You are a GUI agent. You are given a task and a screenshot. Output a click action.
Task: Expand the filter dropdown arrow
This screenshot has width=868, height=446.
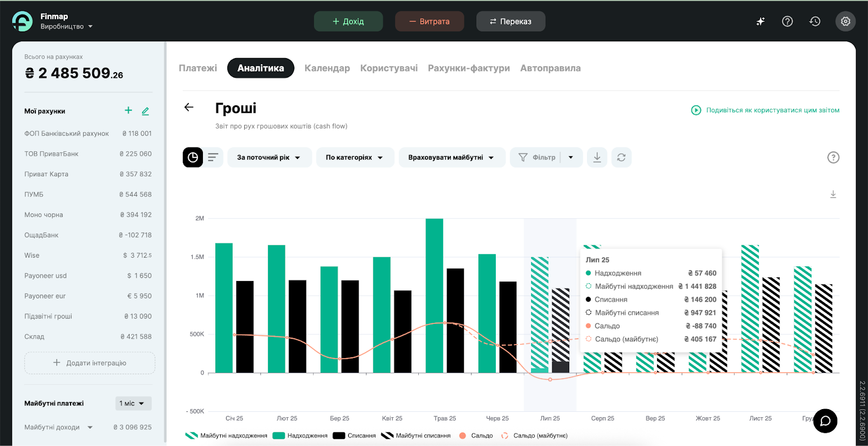coord(571,157)
